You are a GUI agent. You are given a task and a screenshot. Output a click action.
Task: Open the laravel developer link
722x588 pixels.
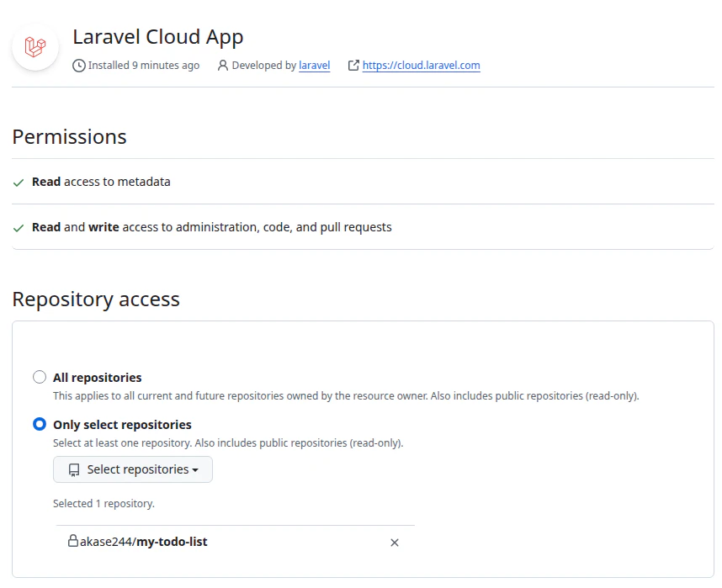pyautogui.click(x=315, y=66)
